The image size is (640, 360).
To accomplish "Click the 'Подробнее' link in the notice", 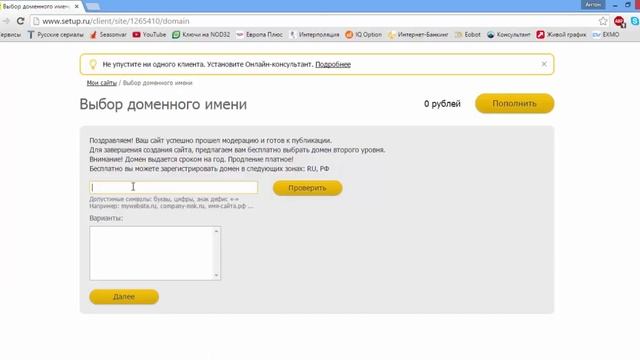I will tap(333, 64).
